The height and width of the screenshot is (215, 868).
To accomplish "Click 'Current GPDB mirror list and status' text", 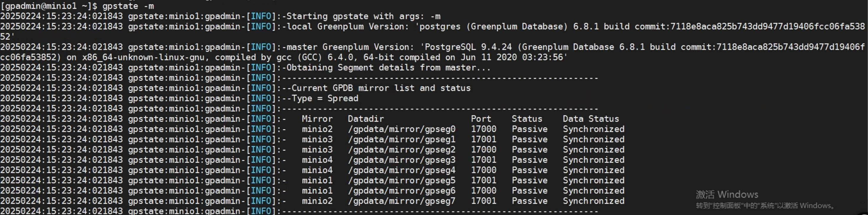I will (381, 88).
